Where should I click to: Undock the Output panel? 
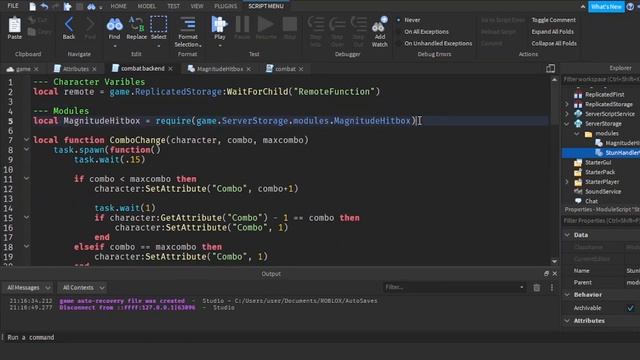(x=546, y=273)
